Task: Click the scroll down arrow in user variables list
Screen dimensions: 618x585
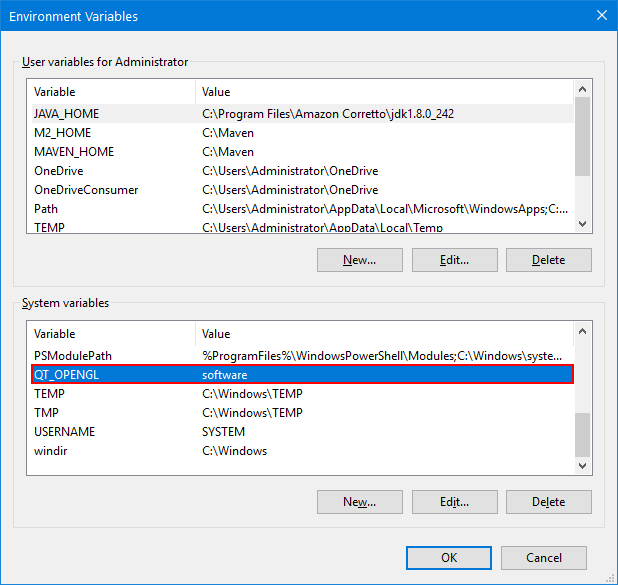Action: pos(582,224)
